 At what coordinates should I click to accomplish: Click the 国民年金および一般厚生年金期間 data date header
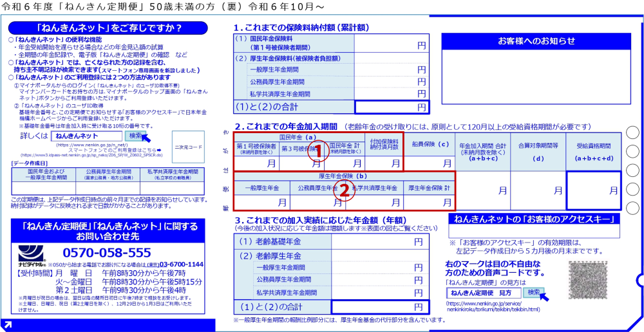(44, 174)
